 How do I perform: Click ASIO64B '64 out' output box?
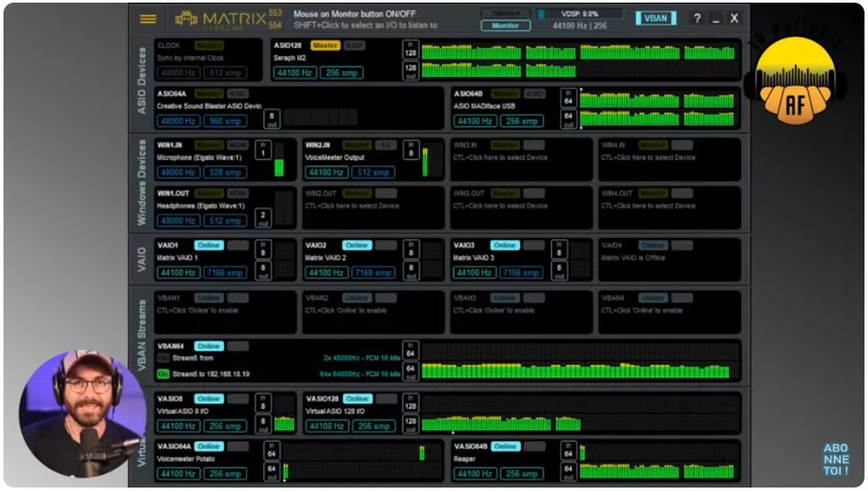pyautogui.click(x=568, y=119)
